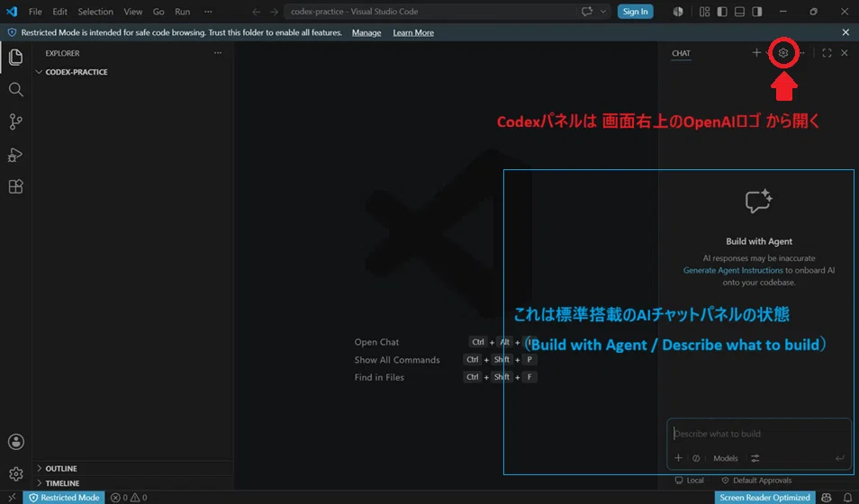The height and width of the screenshot is (504, 859).
Task: Click the remote window icon in the status bar
Action: pyautogui.click(x=12, y=498)
